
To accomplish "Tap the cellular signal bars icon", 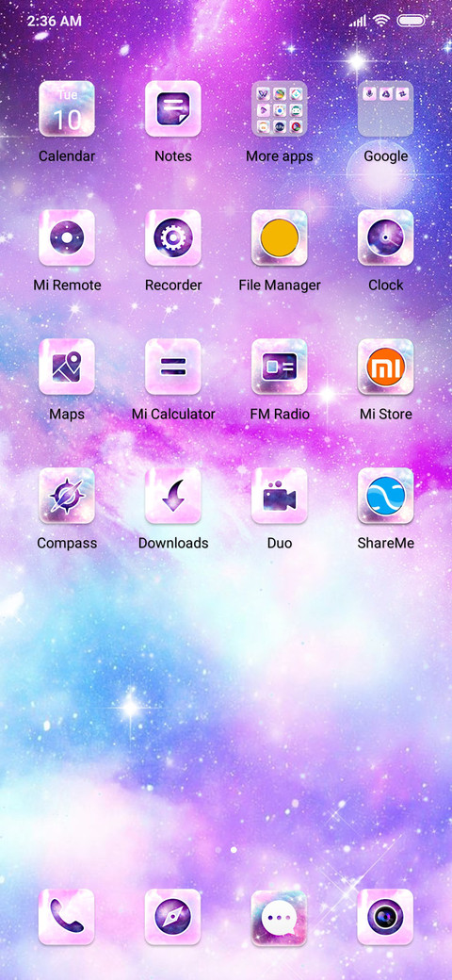I will [358, 22].
